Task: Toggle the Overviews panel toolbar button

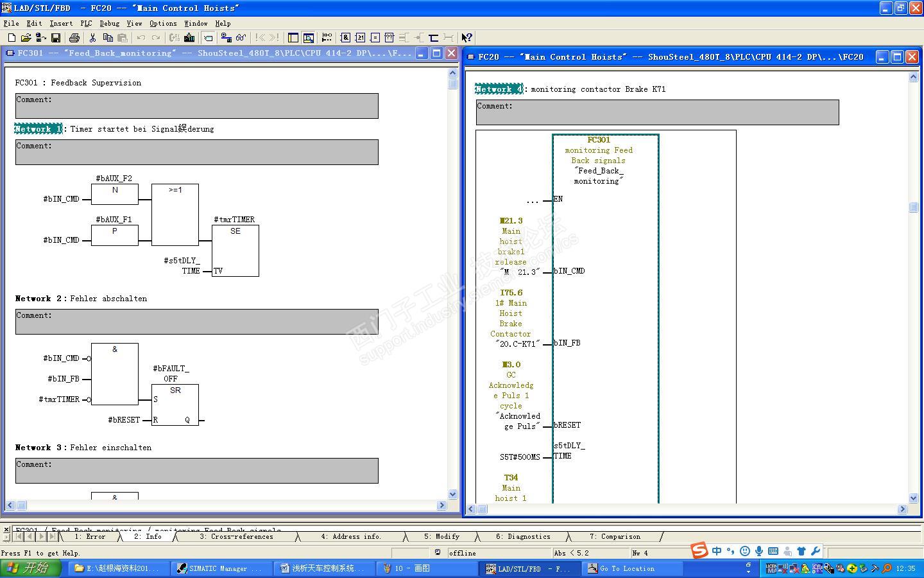Action: 293,38
